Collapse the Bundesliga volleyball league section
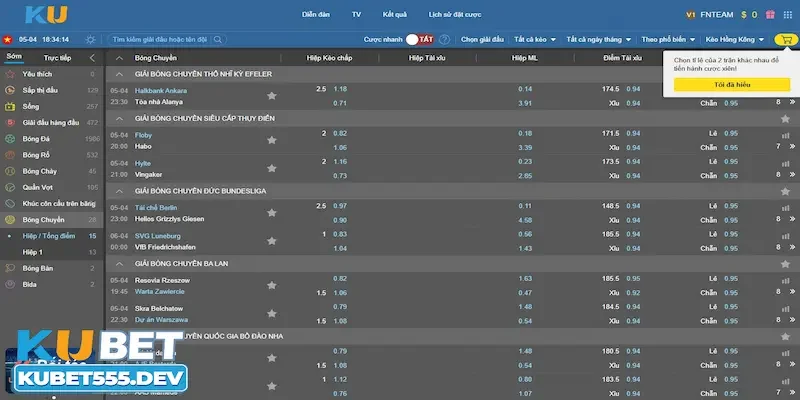 (121, 189)
